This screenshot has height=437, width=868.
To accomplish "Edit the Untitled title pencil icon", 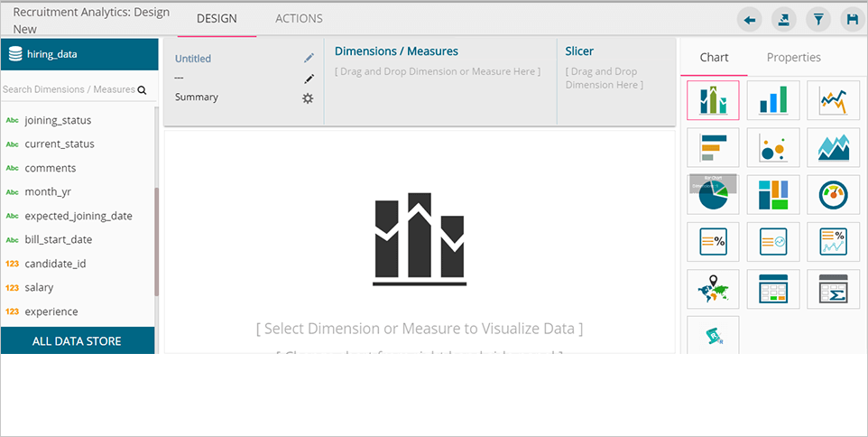I will pos(309,58).
